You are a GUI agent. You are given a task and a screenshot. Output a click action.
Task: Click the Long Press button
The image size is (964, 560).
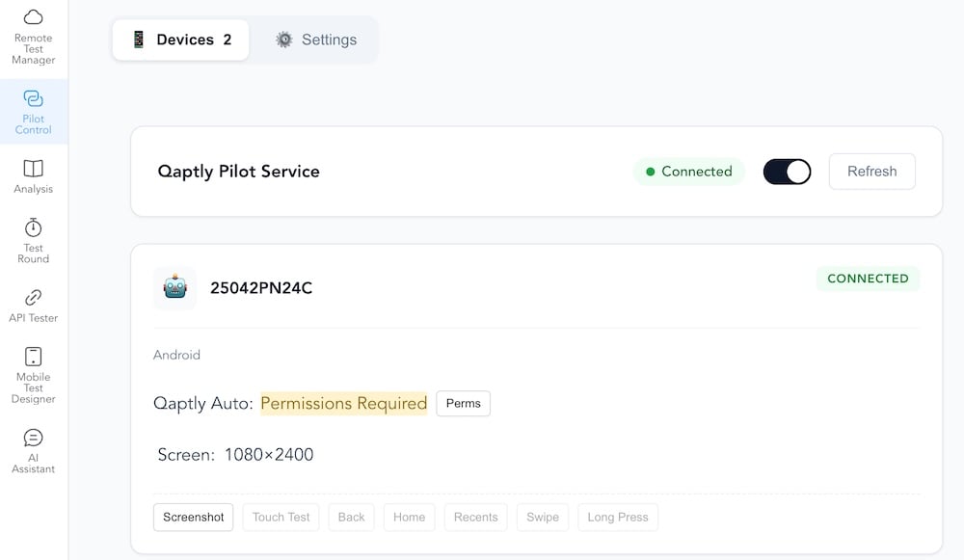pyautogui.click(x=618, y=517)
